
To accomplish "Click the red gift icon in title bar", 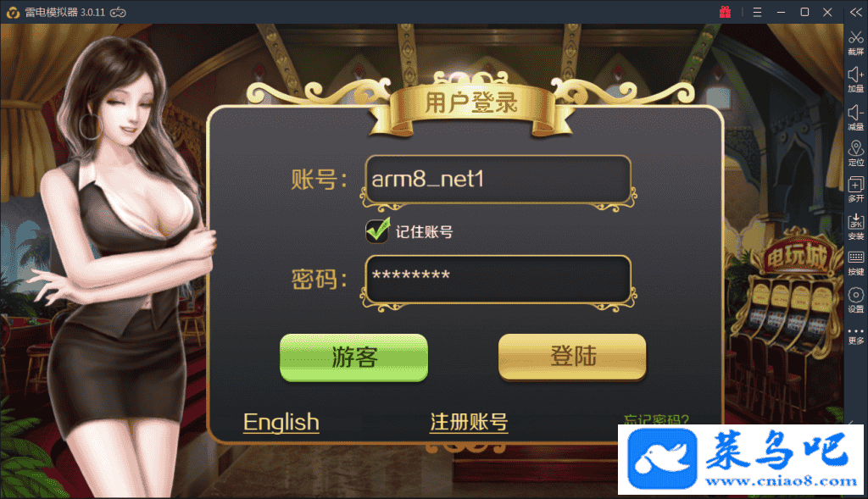I will pos(726,12).
